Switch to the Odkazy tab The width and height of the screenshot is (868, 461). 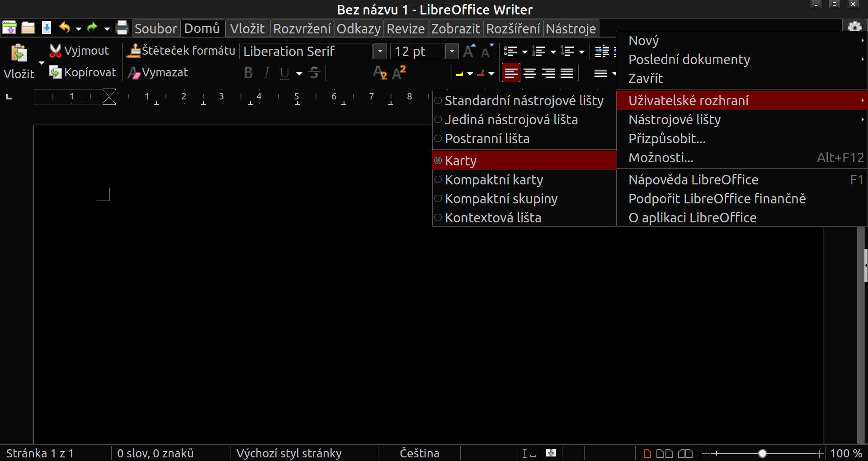(359, 28)
